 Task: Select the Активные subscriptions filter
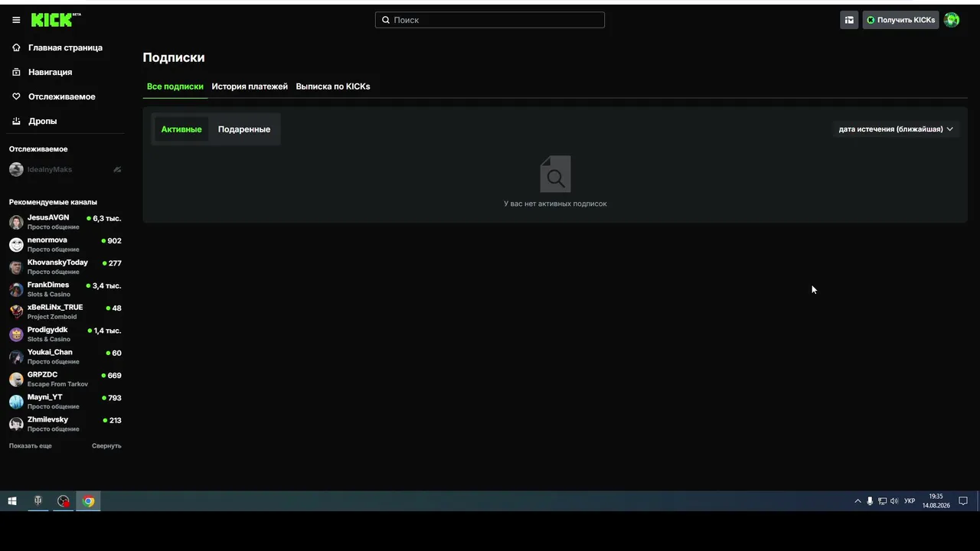[x=181, y=129]
